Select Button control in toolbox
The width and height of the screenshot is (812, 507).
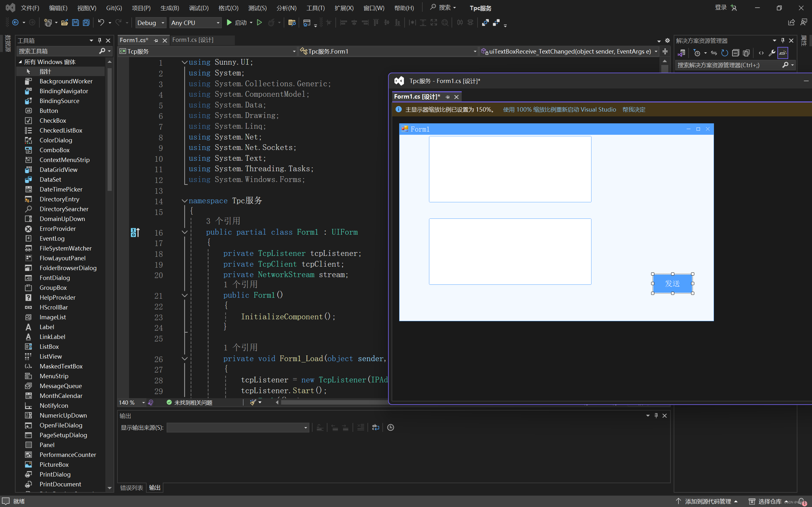[49, 111]
